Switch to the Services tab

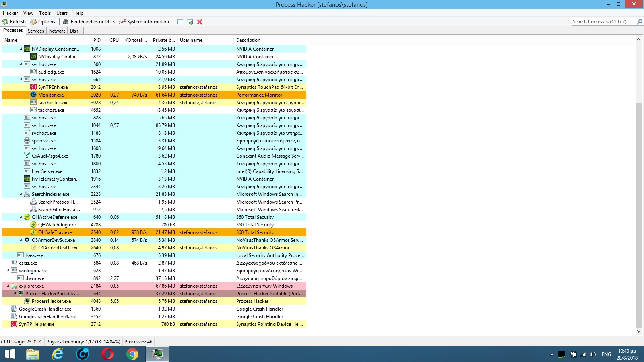point(36,31)
